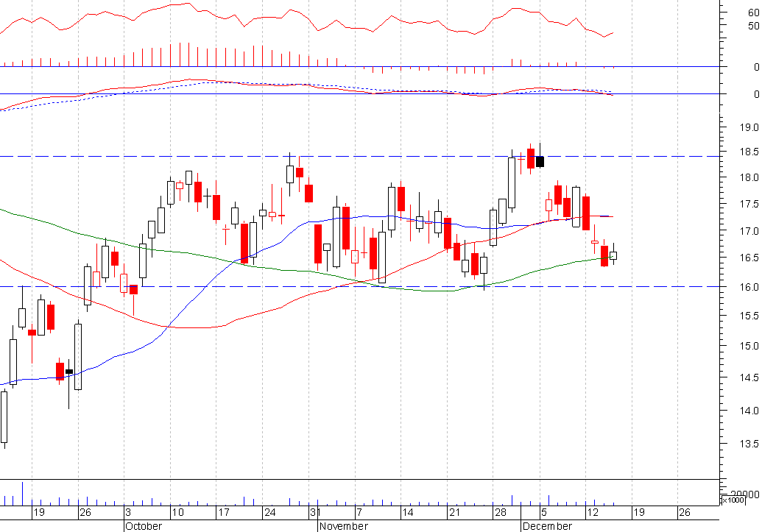Viewport: 762px width, 532px height.
Task: Select the 16.5 price axis label
Action: (749, 258)
